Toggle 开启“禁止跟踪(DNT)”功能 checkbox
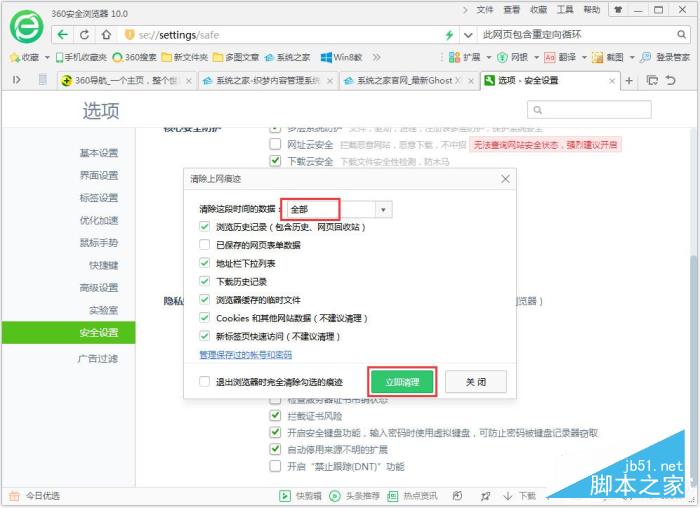This screenshot has height=508, width=700. click(275, 466)
